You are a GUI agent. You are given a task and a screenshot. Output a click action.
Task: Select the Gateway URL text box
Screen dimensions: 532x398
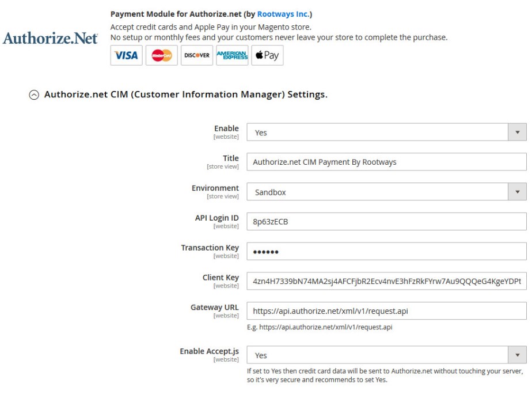point(386,311)
